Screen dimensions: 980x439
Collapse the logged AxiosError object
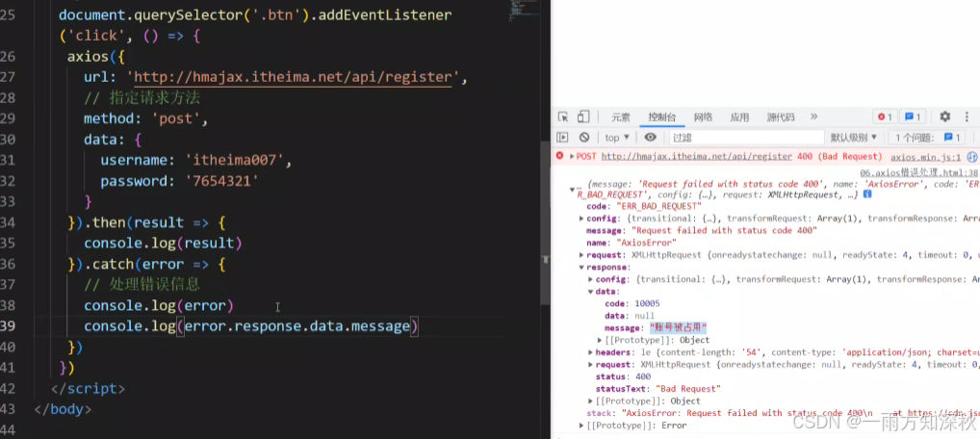coord(572,189)
